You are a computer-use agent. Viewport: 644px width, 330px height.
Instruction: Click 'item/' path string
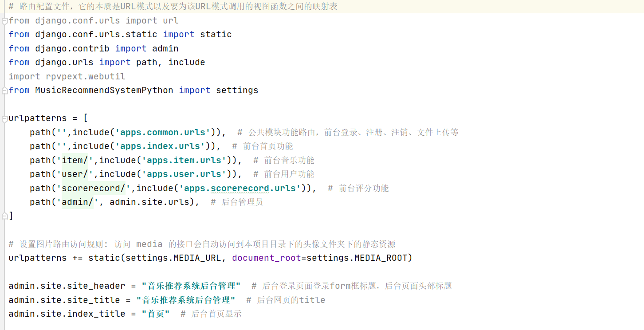pyautogui.click(x=75, y=160)
